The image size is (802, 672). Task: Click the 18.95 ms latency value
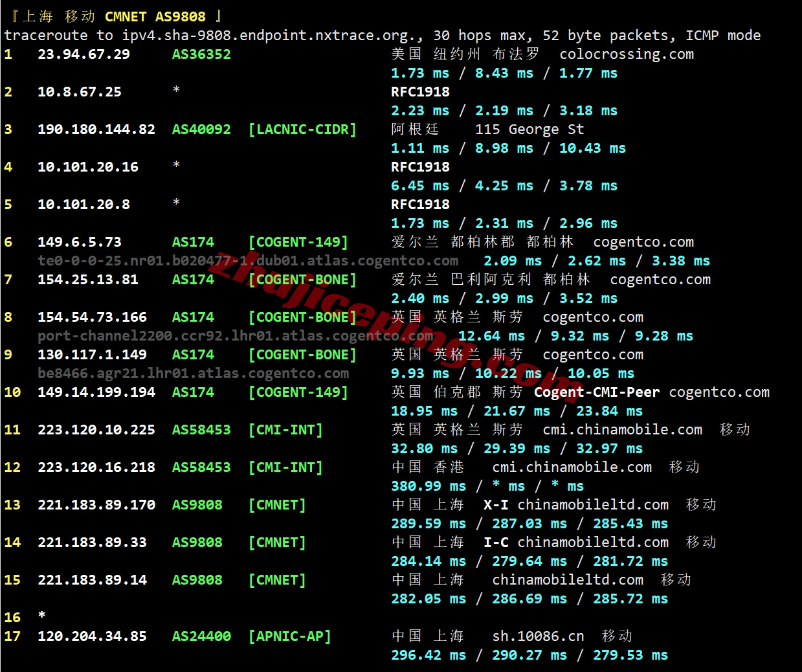(x=424, y=411)
